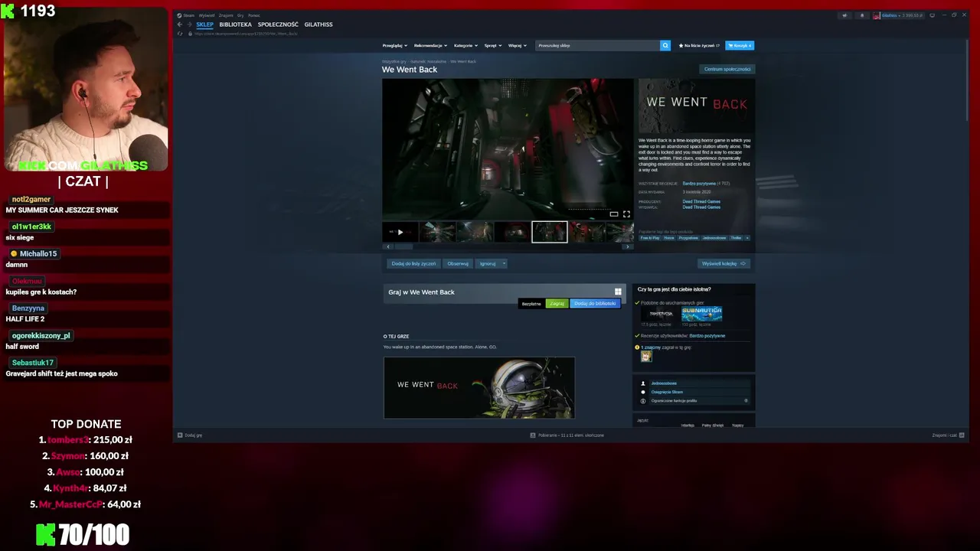Click Dodaj do biblioteki button
The width and height of the screenshot is (980, 551).
(x=595, y=304)
